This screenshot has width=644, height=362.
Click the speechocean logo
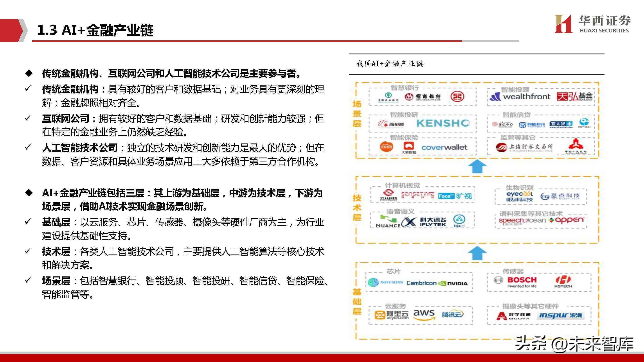pos(522,221)
